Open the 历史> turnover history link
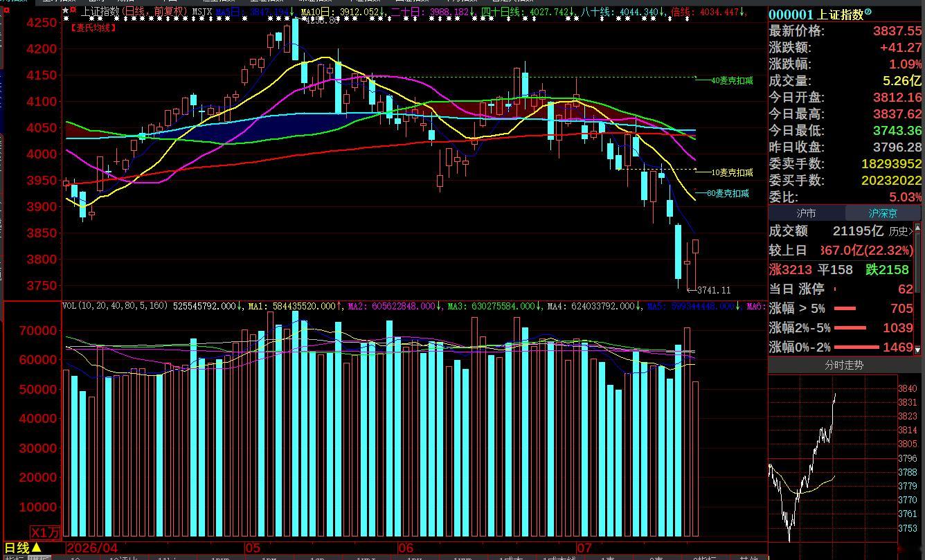 [901, 231]
